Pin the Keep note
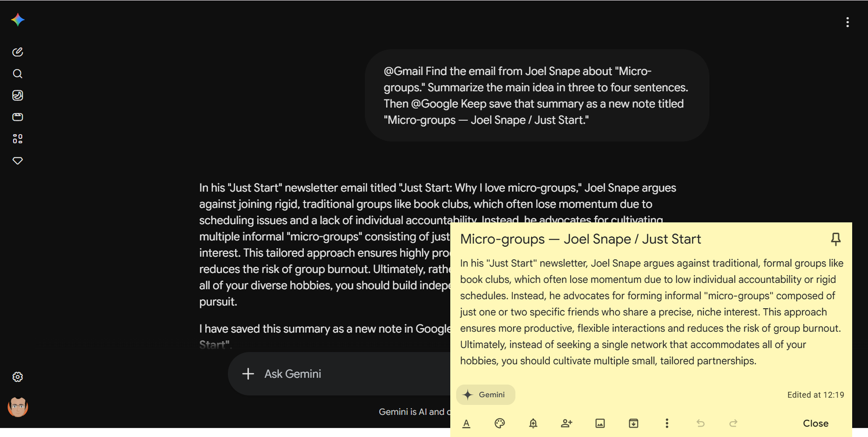Viewport: 868px width, 437px height. (x=836, y=239)
